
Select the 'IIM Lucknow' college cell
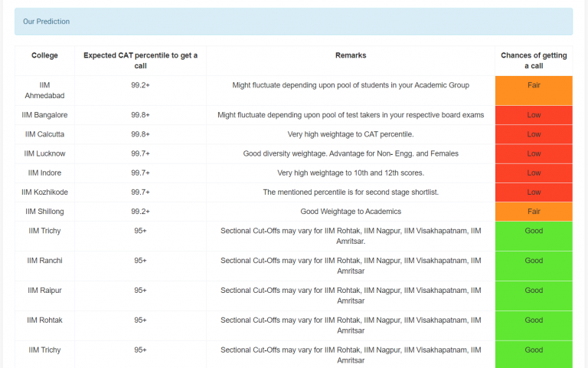pos(44,153)
